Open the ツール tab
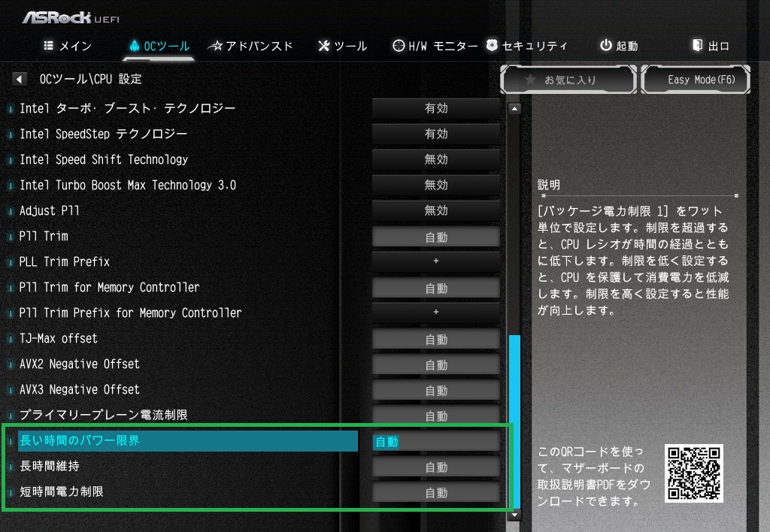 coord(342,46)
